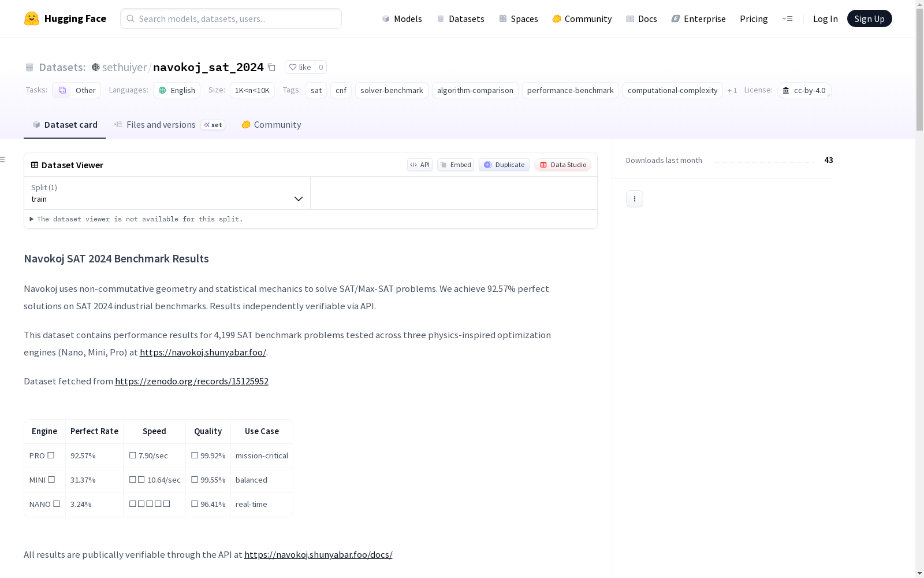Viewport: 924px width, 578px height.
Task: Open Community in top navigation
Action: (582, 18)
